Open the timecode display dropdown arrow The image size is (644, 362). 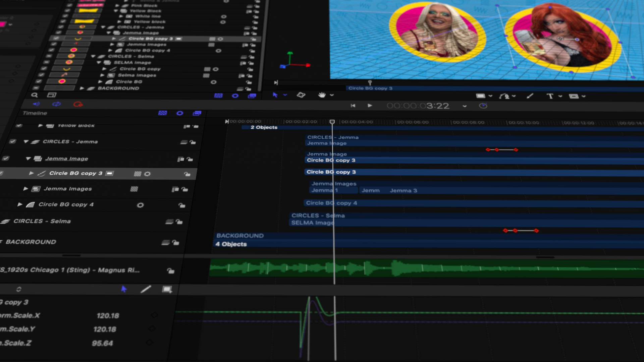click(465, 106)
